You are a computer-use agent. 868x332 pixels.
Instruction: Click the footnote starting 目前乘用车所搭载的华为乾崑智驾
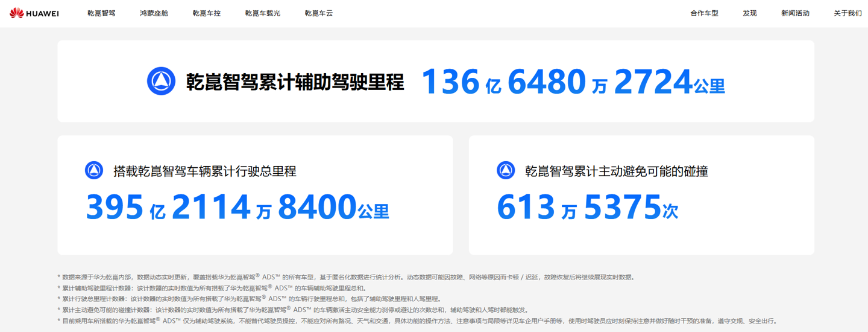[418, 321]
